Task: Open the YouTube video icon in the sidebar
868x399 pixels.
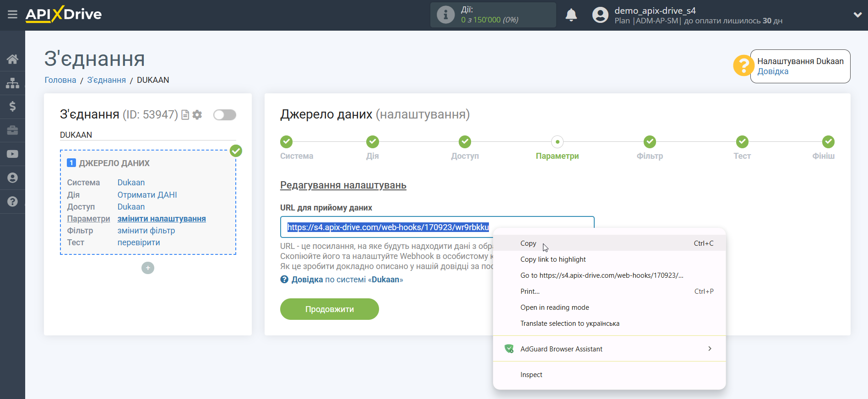Action: click(12, 154)
